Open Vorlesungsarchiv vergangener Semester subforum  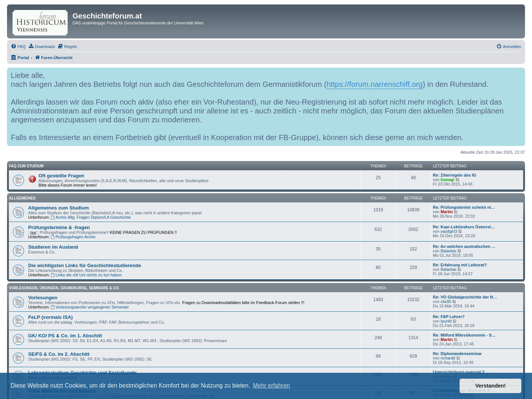click(90, 307)
